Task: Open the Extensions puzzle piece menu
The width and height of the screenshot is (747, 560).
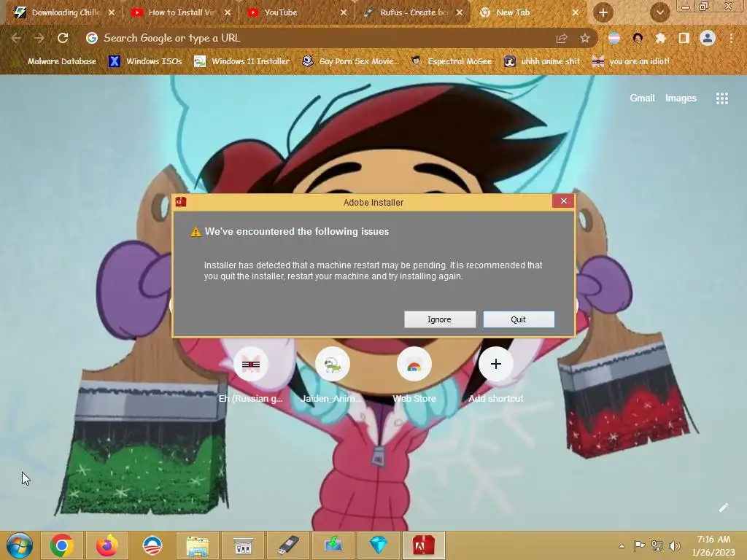Action: click(661, 38)
